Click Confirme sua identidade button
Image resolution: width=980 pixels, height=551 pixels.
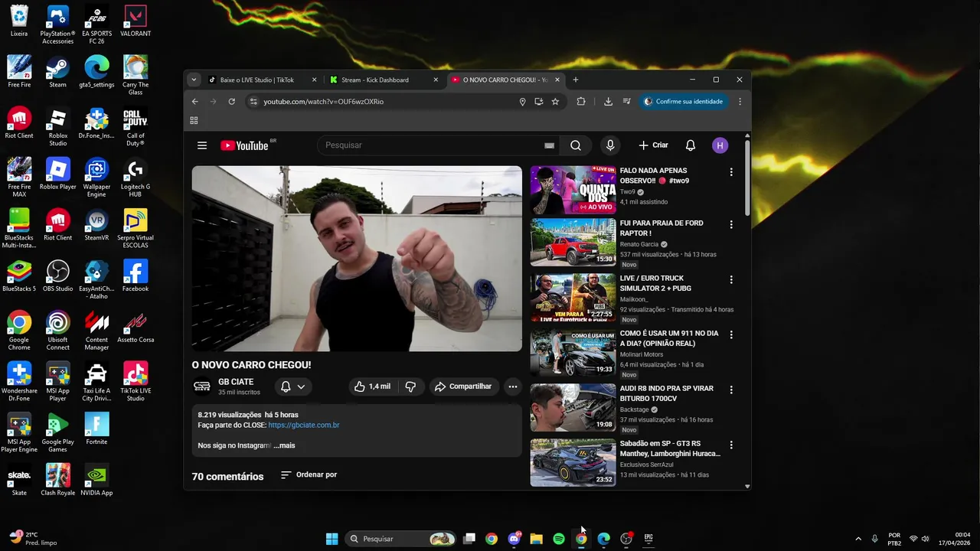point(683,101)
